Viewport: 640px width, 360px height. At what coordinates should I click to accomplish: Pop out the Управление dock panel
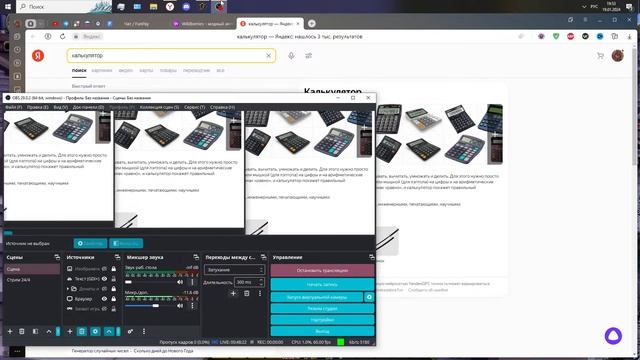tap(371, 257)
